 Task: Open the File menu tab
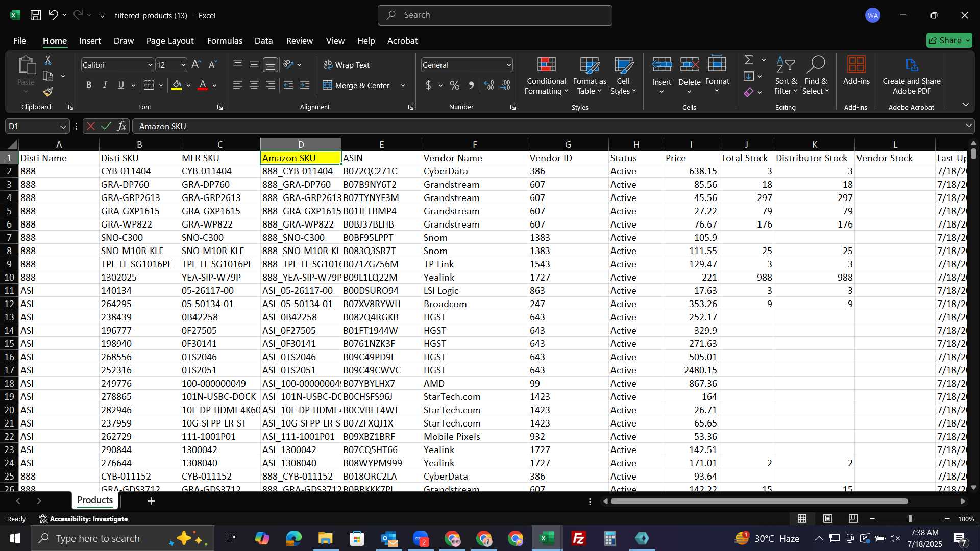point(19,41)
